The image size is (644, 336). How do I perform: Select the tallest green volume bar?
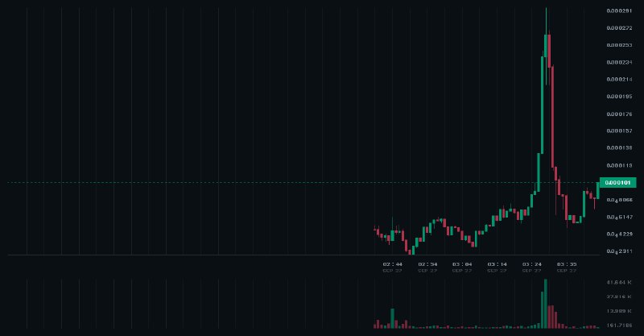(546, 304)
